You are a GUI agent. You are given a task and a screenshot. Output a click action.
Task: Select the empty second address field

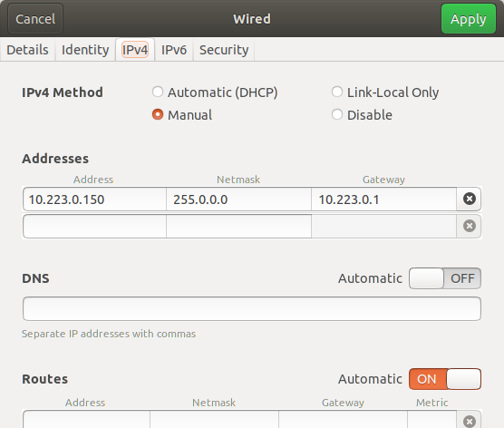coord(94,227)
